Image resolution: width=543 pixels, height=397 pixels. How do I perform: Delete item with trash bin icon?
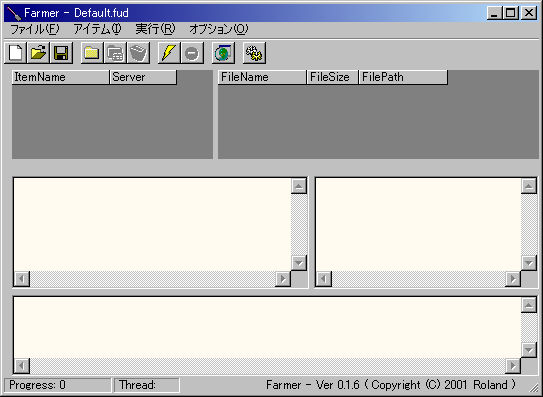pos(138,53)
